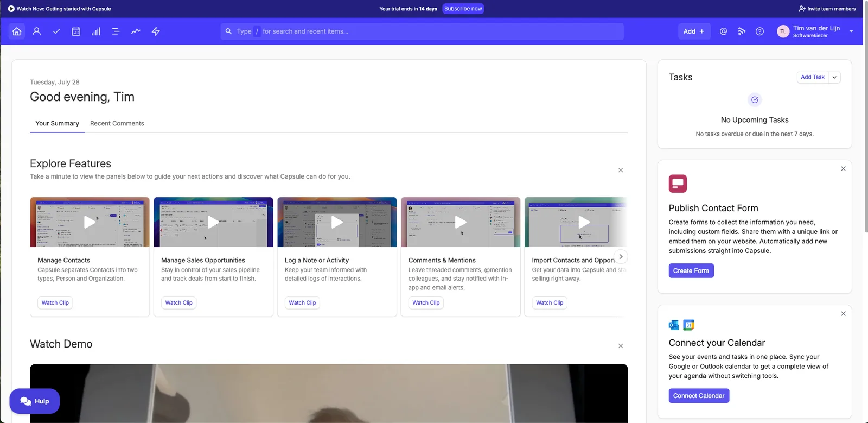The image size is (868, 423).
Task: Open the Calendar icon in navbar
Action: (76, 31)
